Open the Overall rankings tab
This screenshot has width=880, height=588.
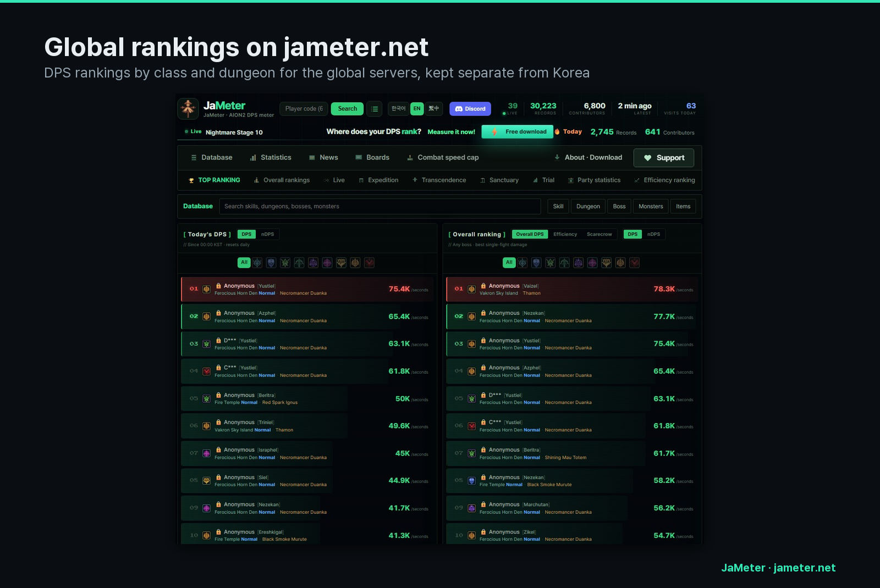coord(282,180)
